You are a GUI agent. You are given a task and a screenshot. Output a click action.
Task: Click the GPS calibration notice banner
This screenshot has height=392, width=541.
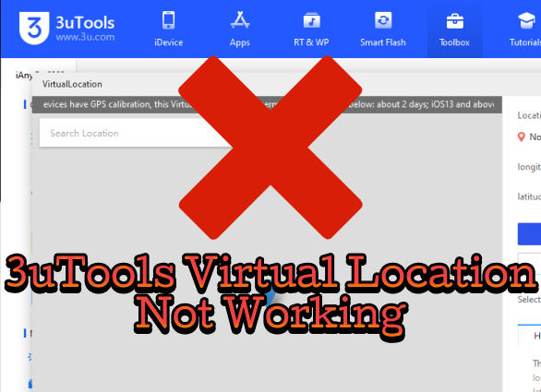(267, 104)
